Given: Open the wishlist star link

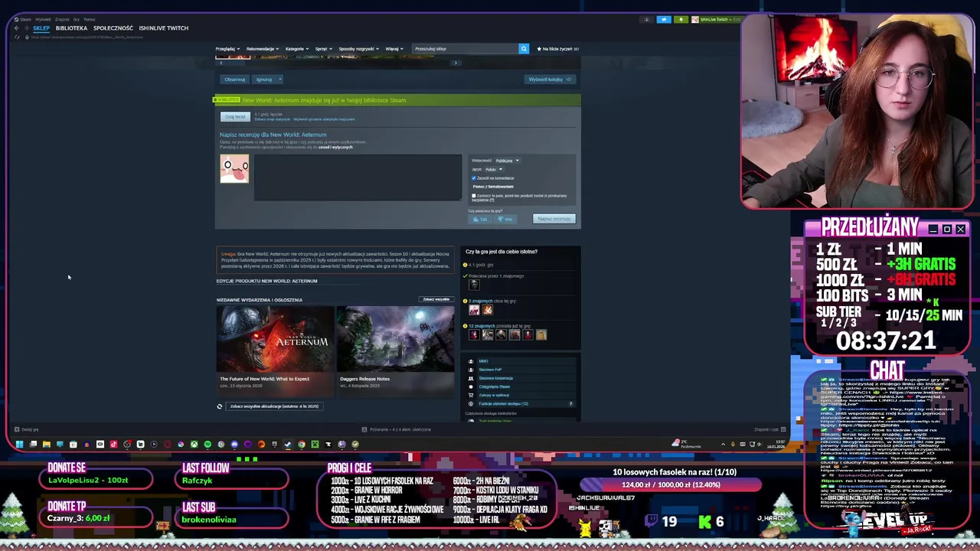Looking at the screenshot, I should click(x=557, y=49).
